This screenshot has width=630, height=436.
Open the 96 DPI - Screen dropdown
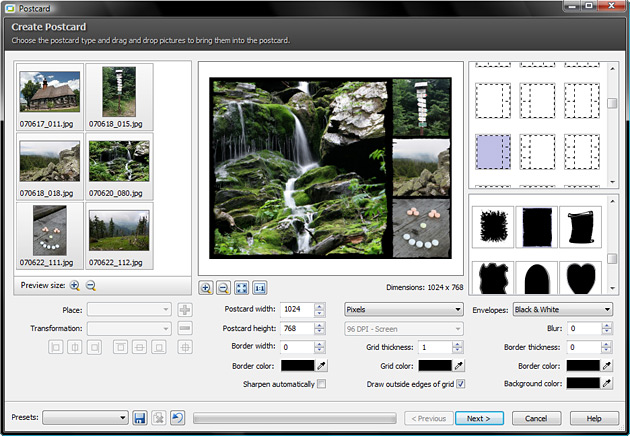click(404, 329)
